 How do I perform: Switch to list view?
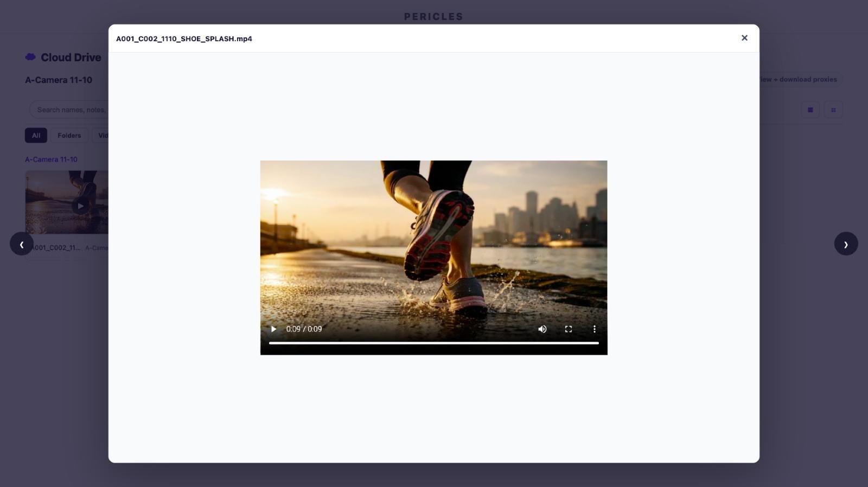[833, 110]
